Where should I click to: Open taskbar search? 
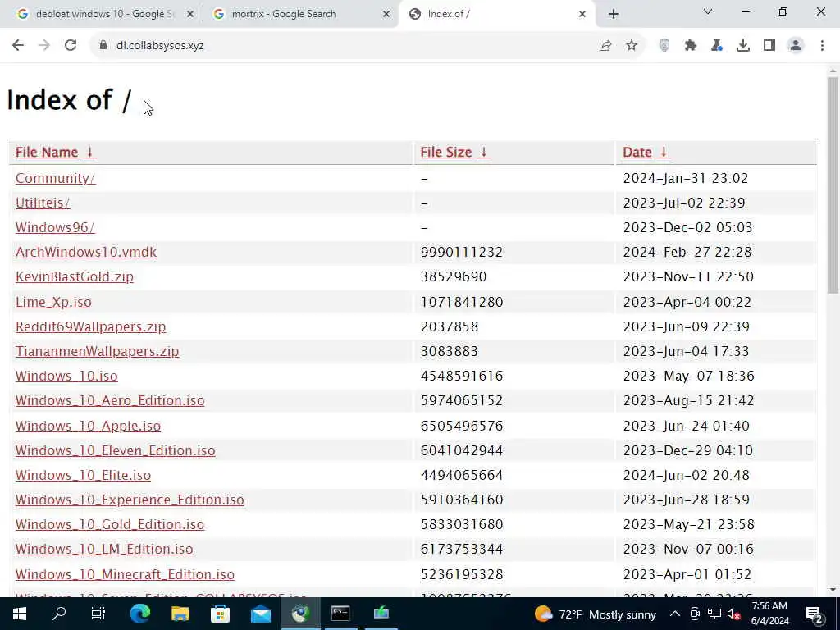click(59, 614)
